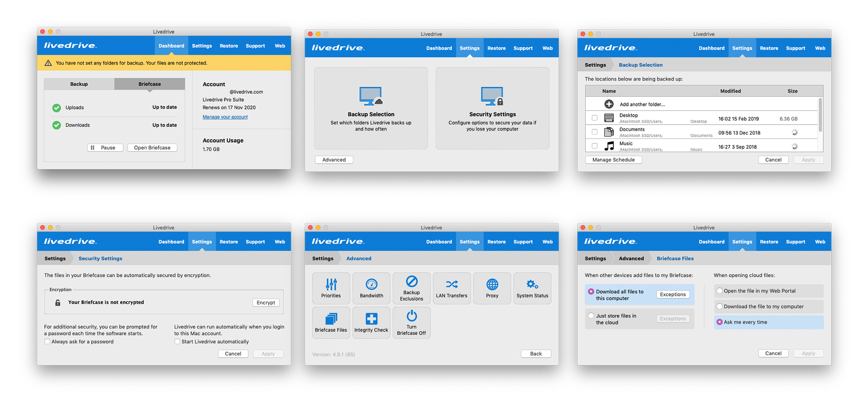
Task: Switch to the Backup tab on the Dashboard
Action: click(x=79, y=84)
